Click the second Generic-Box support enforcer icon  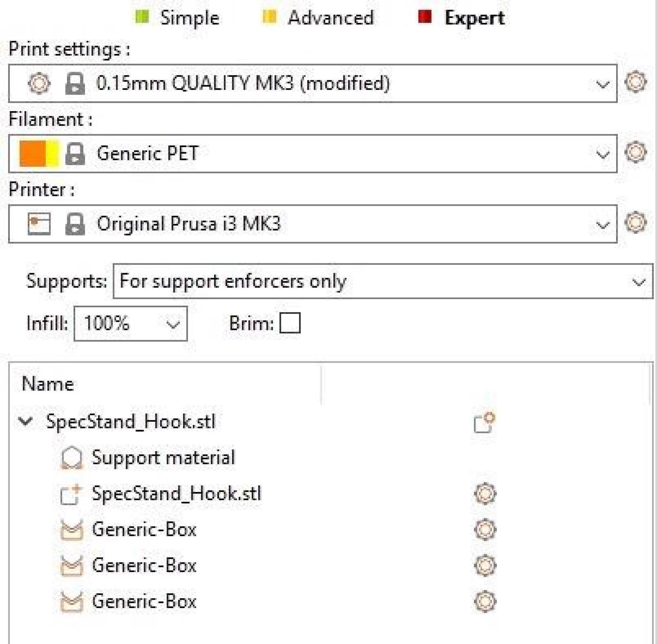click(72, 565)
